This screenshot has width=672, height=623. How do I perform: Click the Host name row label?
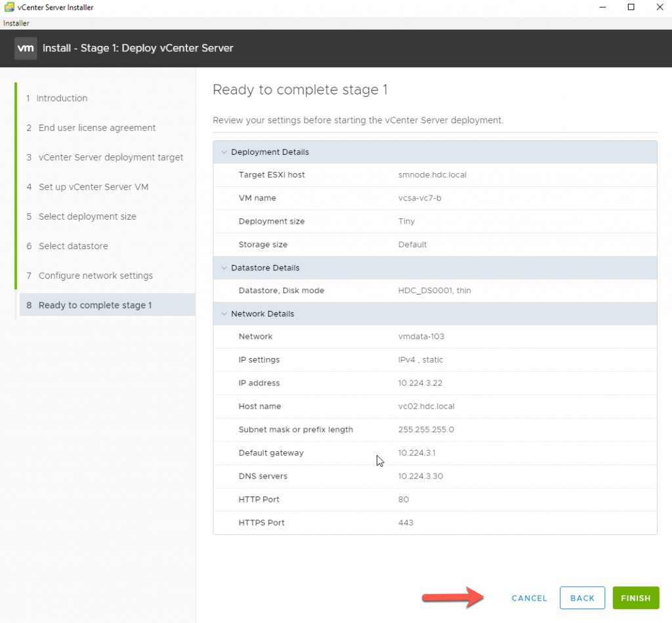click(260, 407)
